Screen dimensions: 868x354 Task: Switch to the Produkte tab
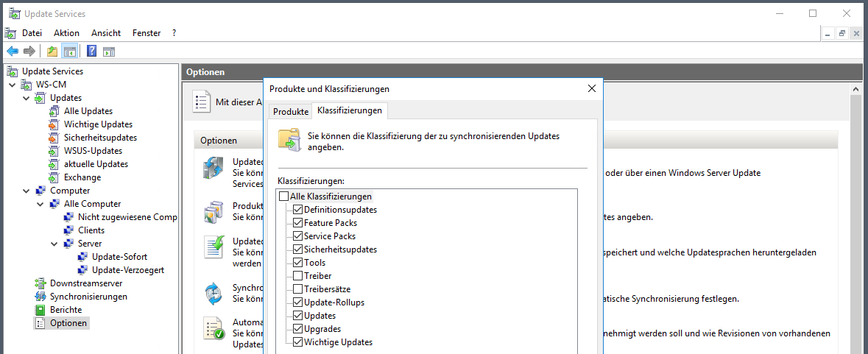tap(291, 111)
